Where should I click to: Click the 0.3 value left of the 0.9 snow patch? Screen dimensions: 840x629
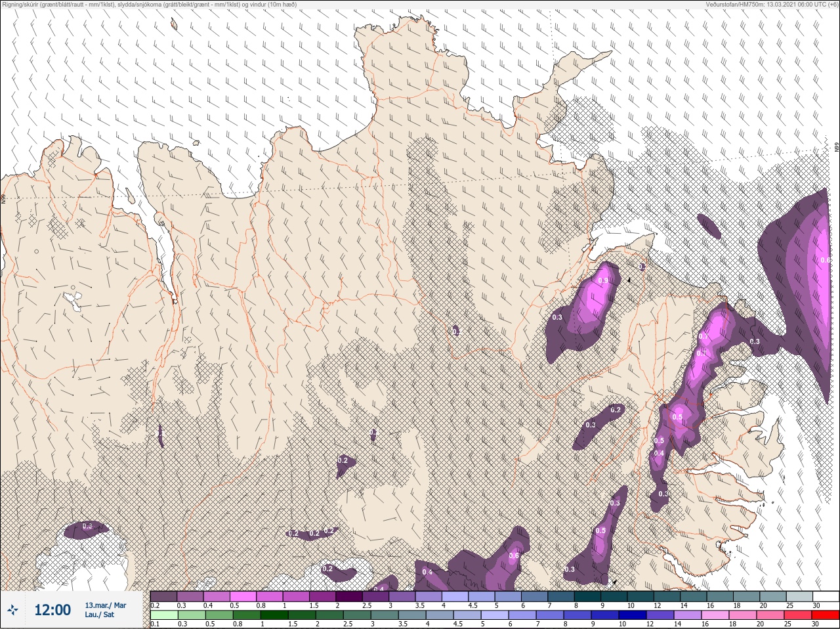[558, 317]
